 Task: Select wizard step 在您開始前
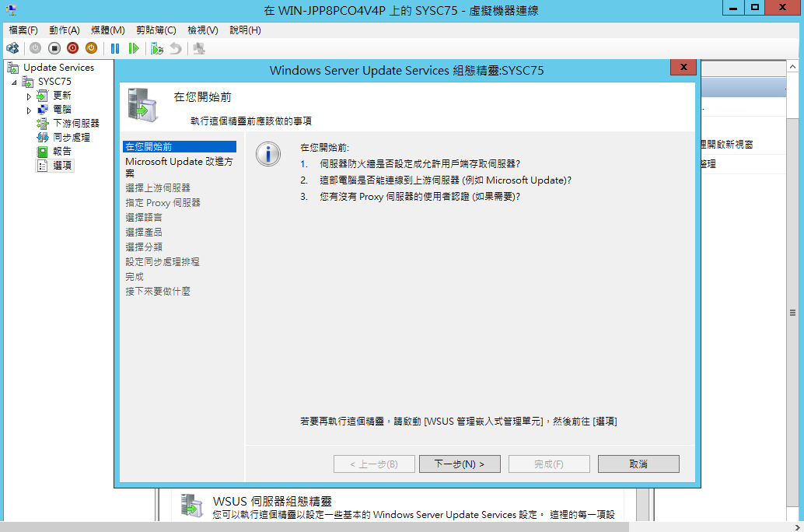(x=180, y=147)
